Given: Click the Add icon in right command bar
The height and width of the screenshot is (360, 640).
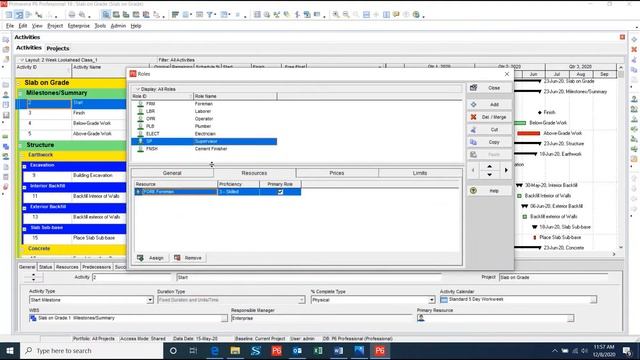Looking at the screenshot, I should click(x=634, y=40).
